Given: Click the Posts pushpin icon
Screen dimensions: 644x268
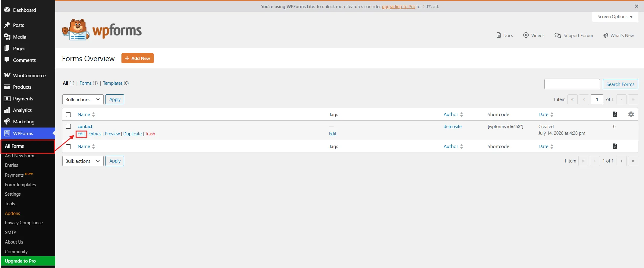Looking at the screenshot, I should click(7, 25).
